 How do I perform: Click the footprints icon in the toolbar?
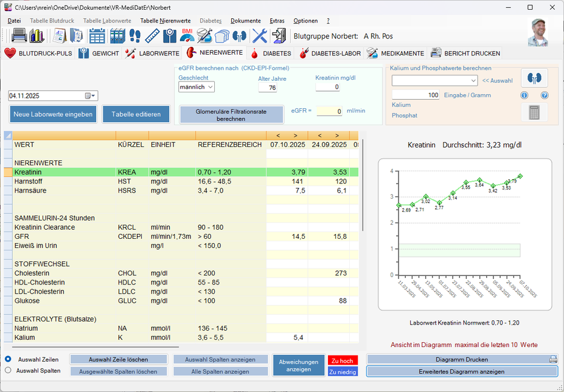[135, 36]
